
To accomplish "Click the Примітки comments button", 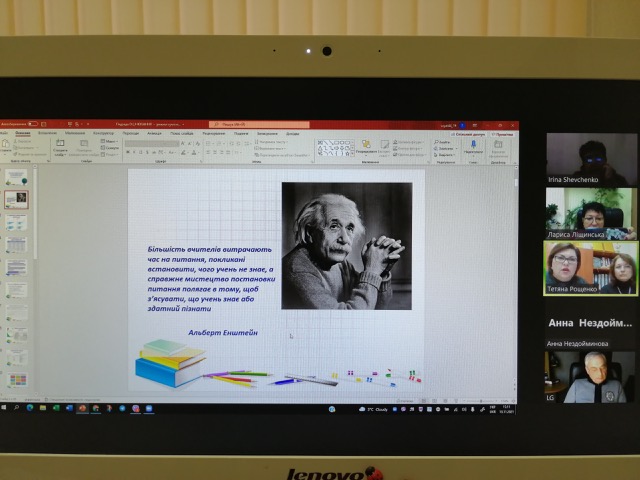I will tap(503, 133).
